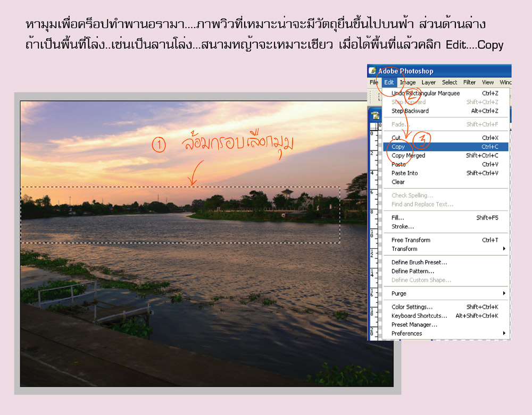
Task: Click the Adobe Photoshop title bar icon
Action: 372,71
